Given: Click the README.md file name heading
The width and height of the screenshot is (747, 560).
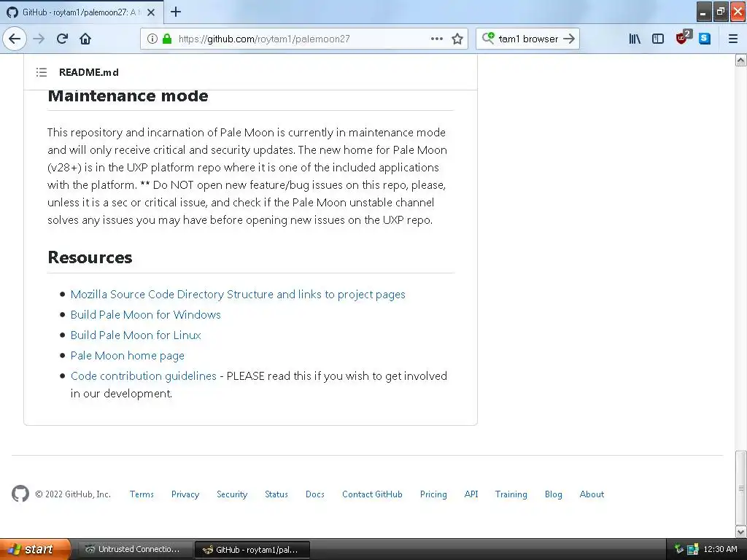Looking at the screenshot, I should (88, 72).
